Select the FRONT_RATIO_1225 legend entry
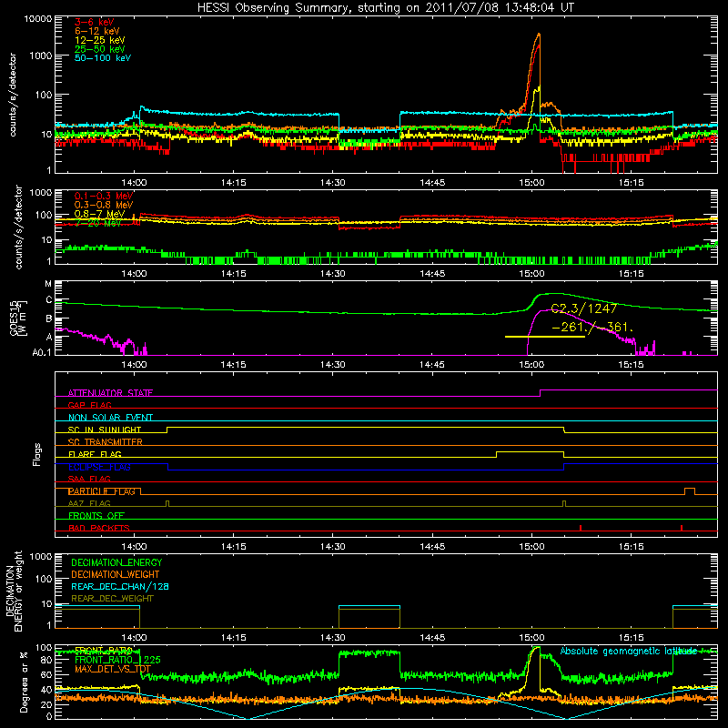Screen dimensions: 728x728 click(117, 660)
